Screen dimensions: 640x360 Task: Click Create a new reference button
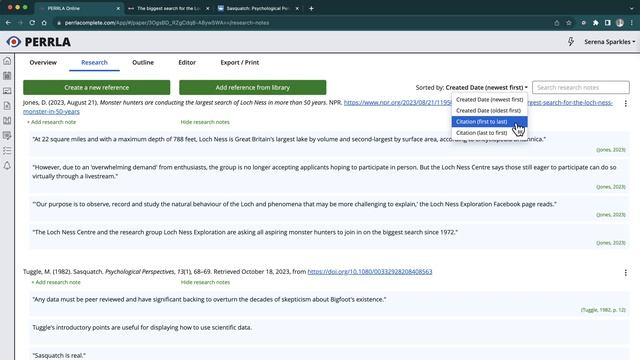tap(96, 87)
